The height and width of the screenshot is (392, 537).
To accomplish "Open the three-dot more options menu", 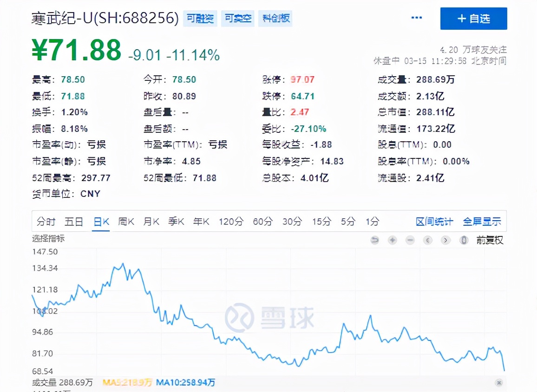I will click(x=416, y=18).
